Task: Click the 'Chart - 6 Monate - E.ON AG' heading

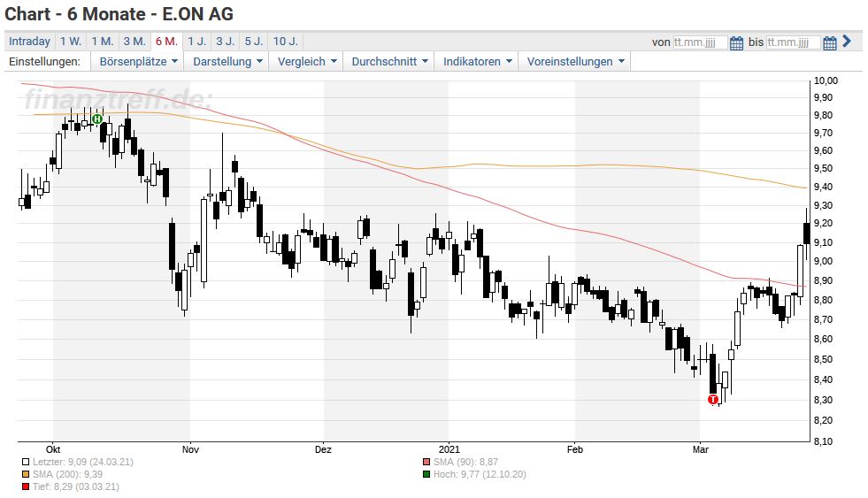Action: pos(119,14)
